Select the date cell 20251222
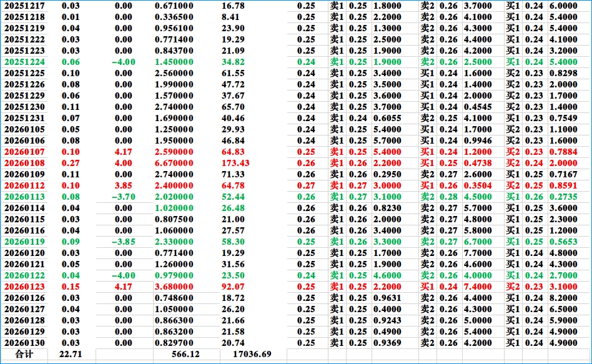The image size is (592, 364). pyautogui.click(x=24, y=40)
